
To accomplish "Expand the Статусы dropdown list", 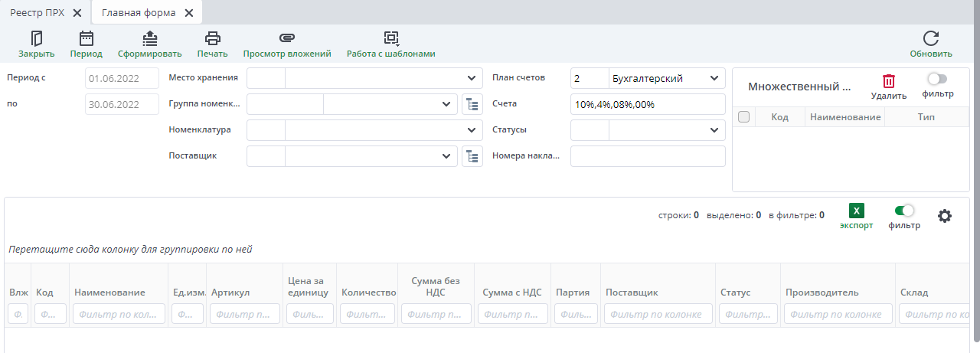I will coord(714,130).
